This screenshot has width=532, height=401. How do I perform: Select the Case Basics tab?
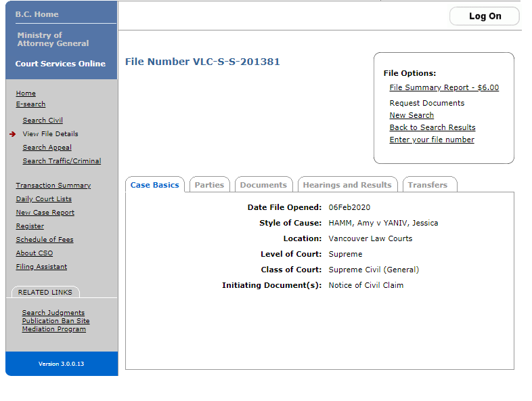coord(155,185)
